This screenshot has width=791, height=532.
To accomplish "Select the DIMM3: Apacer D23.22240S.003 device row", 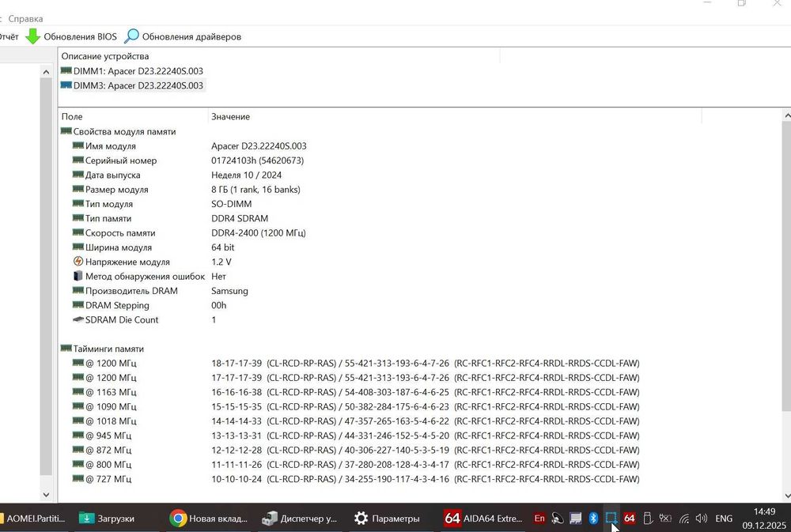I will coord(132,85).
